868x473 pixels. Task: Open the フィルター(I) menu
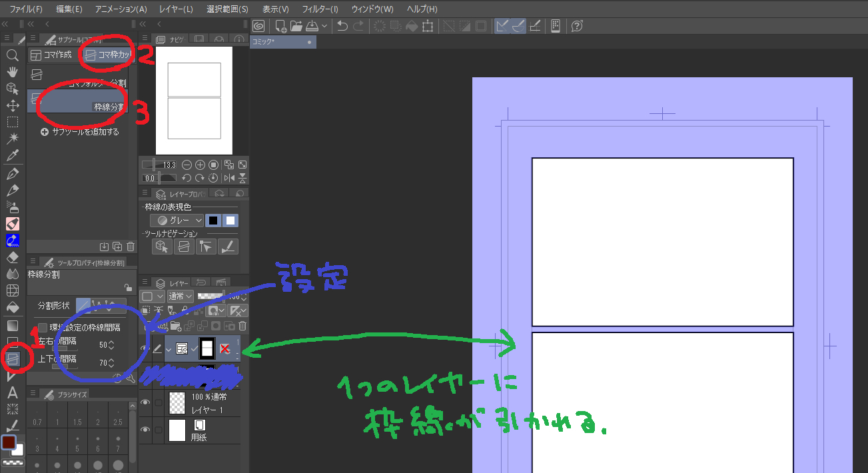click(320, 9)
